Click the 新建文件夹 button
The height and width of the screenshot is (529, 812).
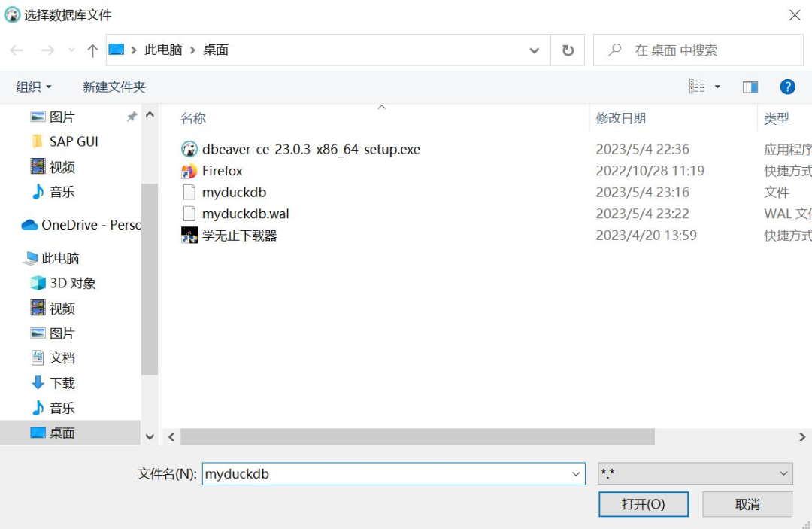coord(113,86)
